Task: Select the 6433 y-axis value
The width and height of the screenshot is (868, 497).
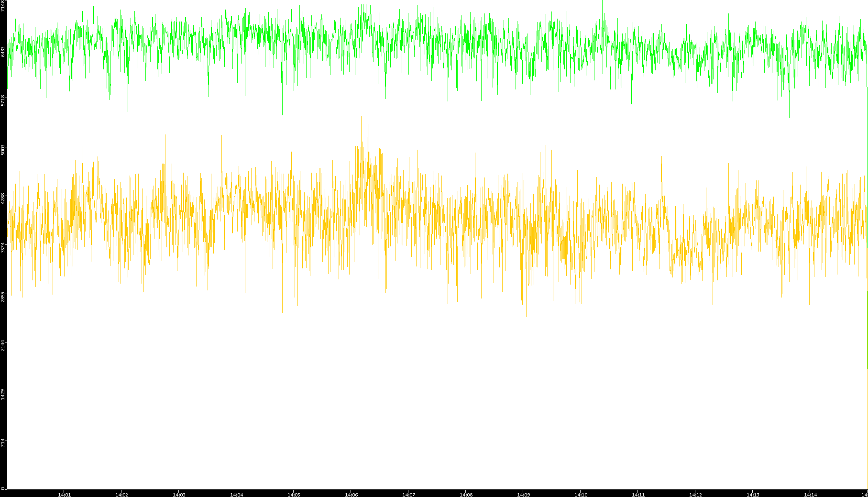Action: pyautogui.click(x=3, y=51)
